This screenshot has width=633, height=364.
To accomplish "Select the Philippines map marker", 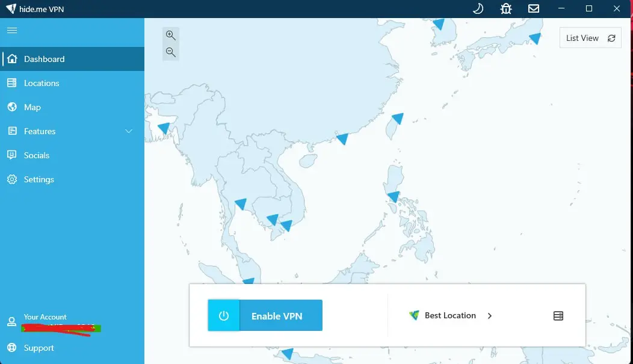I will 394,197.
